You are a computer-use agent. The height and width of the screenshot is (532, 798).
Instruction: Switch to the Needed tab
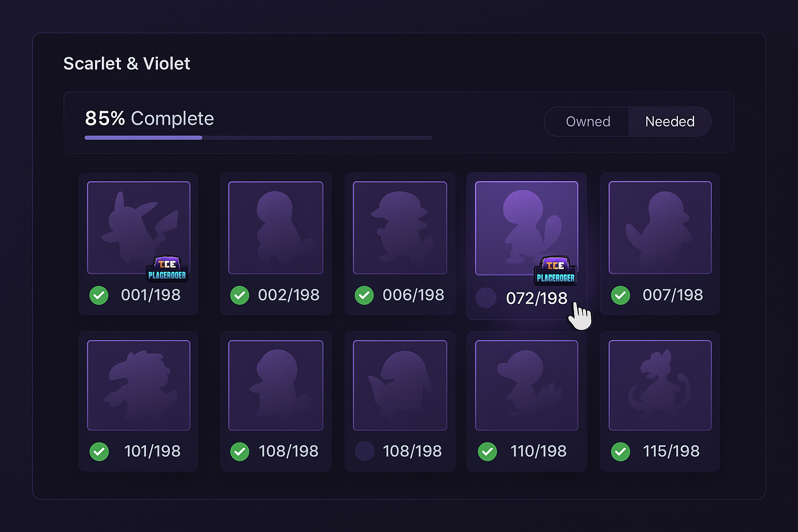point(670,122)
